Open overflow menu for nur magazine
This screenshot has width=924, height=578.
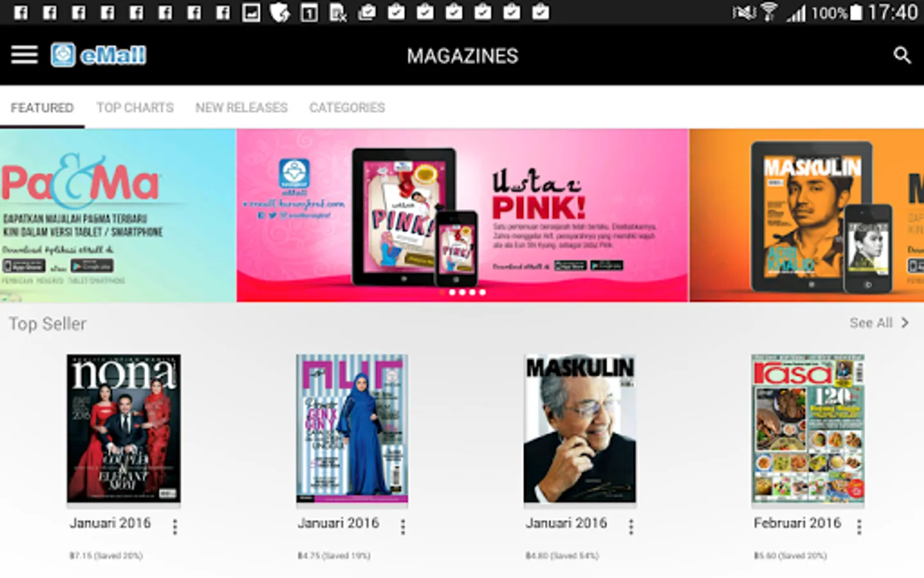403,527
